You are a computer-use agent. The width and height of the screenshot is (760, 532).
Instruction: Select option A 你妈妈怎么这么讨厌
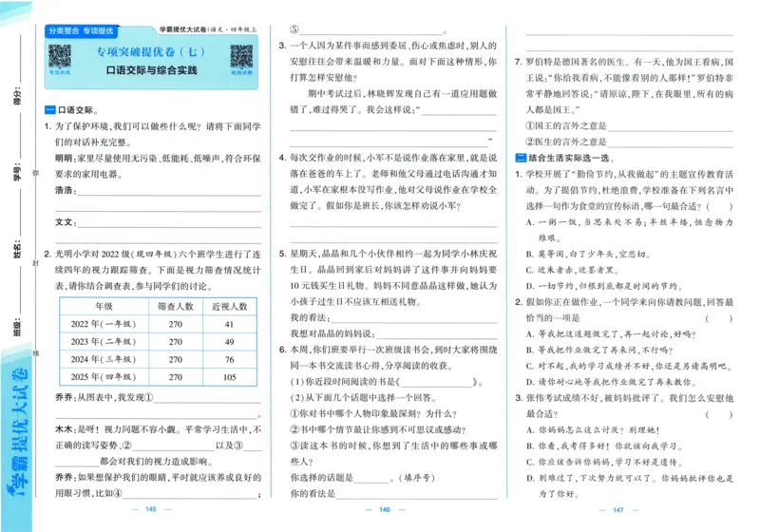(593, 429)
